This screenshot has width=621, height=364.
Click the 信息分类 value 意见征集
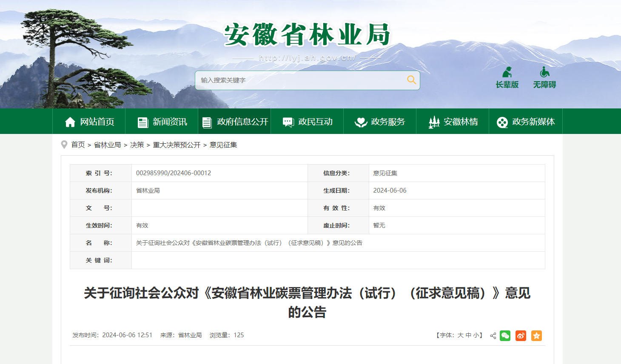click(385, 173)
